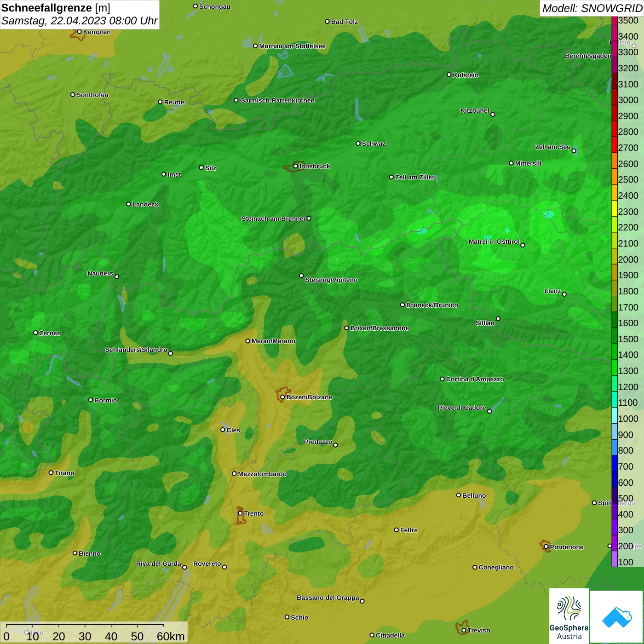Image resolution: width=644 pixels, height=644 pixels.
Task: Click the Berchtesgaden label
Action: [588, 56]
